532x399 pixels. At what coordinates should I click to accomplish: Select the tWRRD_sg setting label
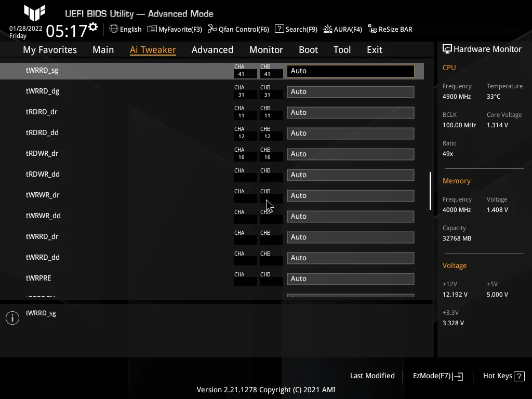coord(42,70)
